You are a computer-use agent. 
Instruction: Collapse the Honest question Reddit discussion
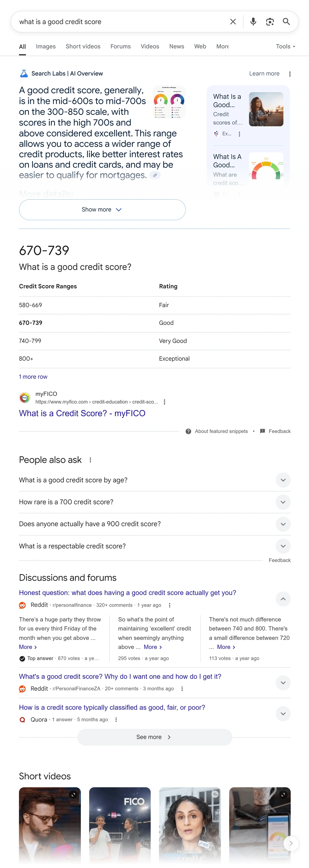[283, 599]
